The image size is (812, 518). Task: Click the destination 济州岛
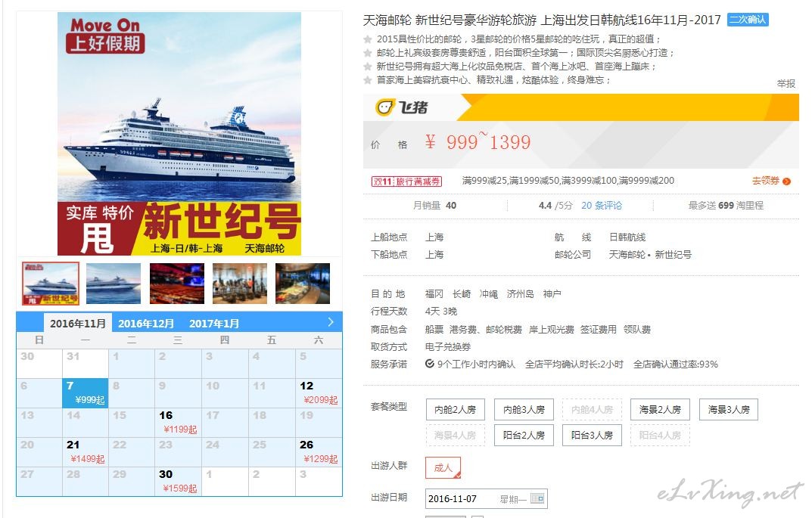521,294
